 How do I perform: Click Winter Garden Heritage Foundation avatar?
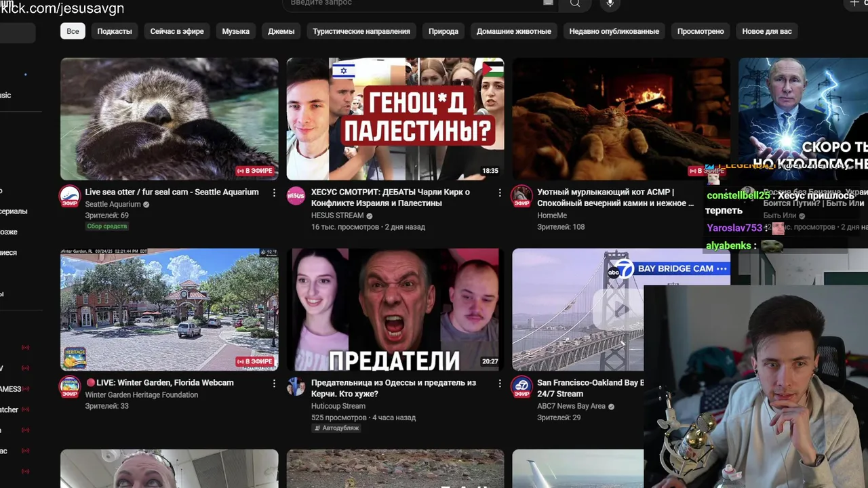point(70,386)
